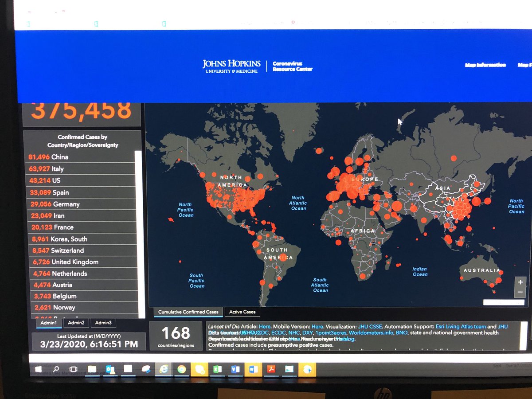532x399 pixels.
Task: Switch to the Admin3 tab
Action: pos(103,323)
